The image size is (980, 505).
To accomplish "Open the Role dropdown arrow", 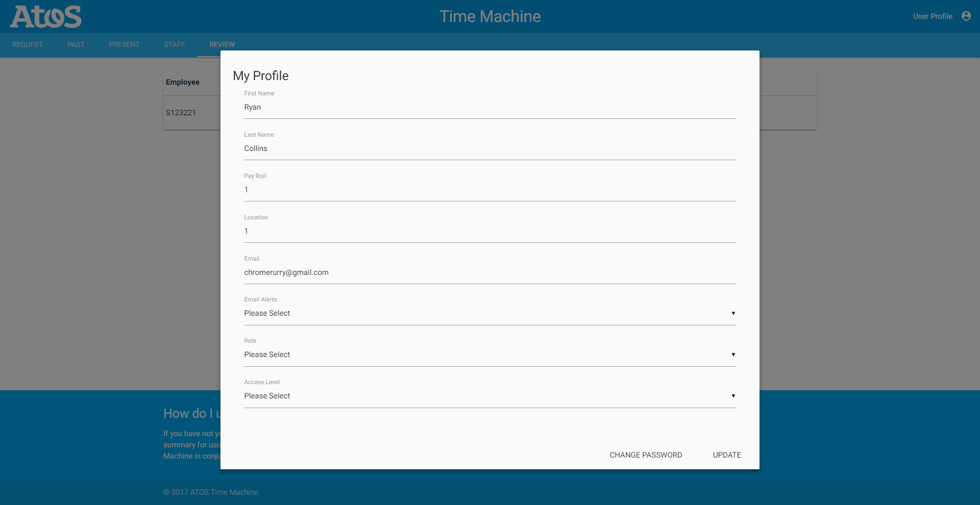I will pyautogui.click(x=733, y=355).
